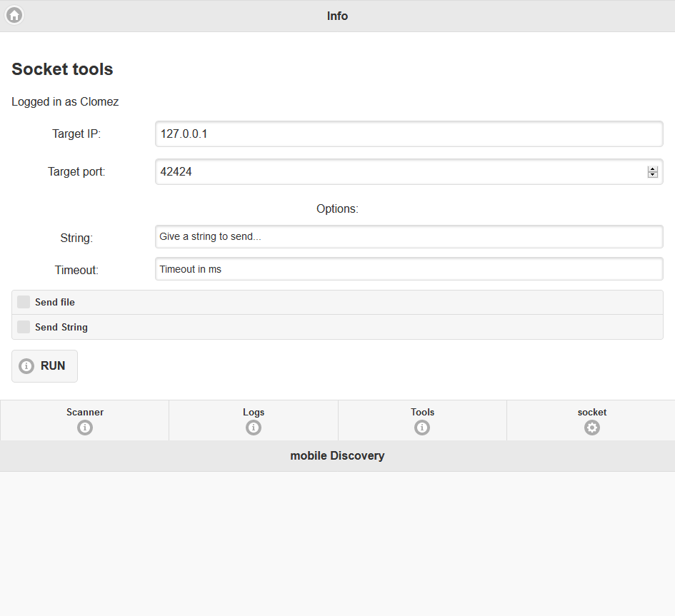The image size is (675, 616).
Task: Click the String to send field
Action: coord(409,236)
